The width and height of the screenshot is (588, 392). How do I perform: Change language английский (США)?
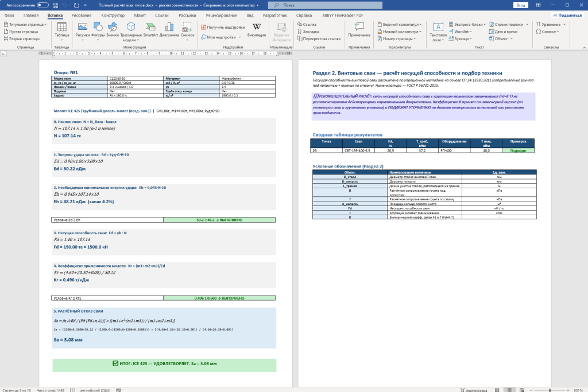tap(95, 390)
